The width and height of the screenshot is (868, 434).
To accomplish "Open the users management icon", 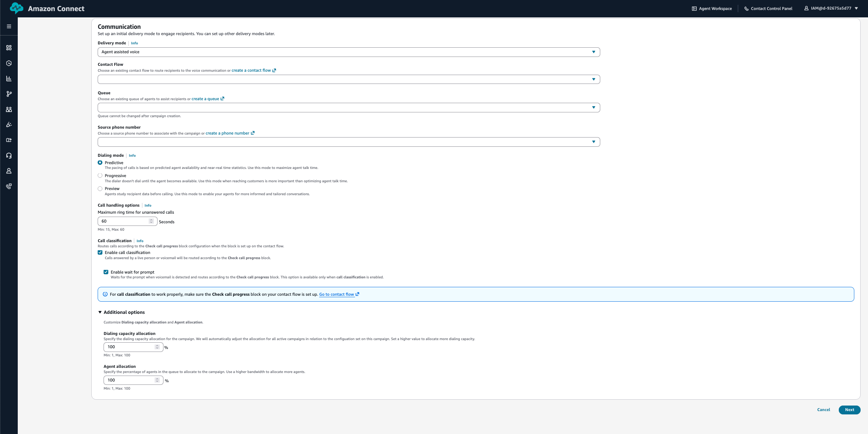I will (9, 109).
